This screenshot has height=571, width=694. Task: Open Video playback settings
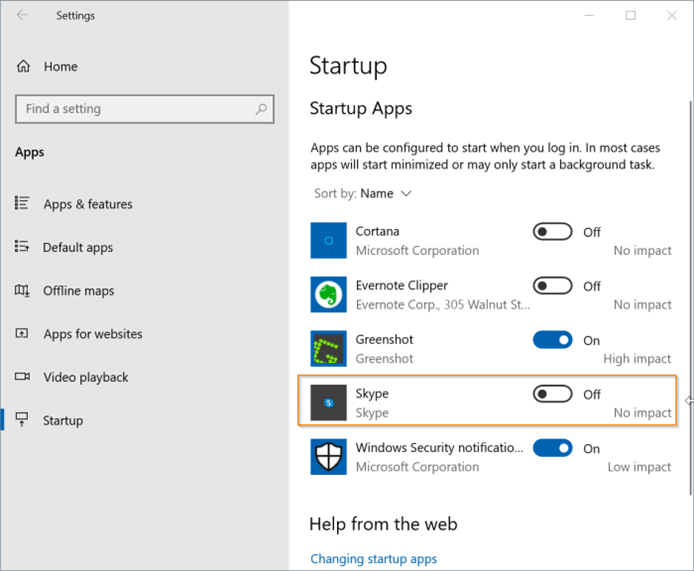coord(86,377)
